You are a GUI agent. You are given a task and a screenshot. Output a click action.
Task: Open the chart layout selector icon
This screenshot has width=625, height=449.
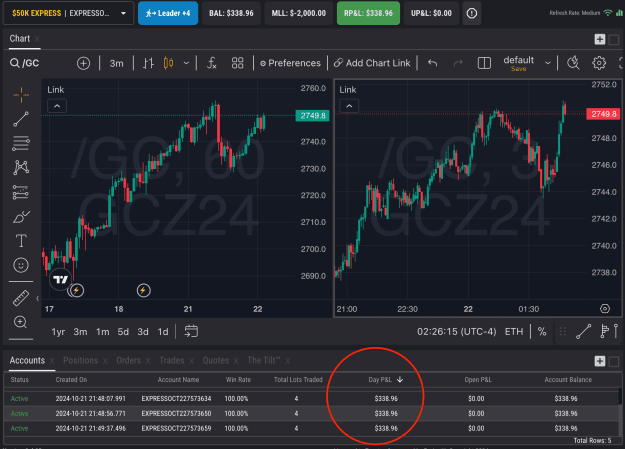pos(484,63)
